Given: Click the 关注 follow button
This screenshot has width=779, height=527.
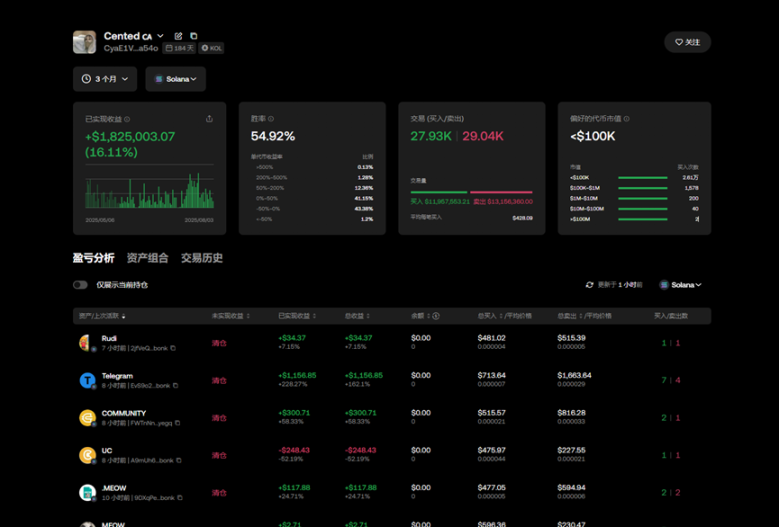Looking at the screenshot, I should point(687,42).
